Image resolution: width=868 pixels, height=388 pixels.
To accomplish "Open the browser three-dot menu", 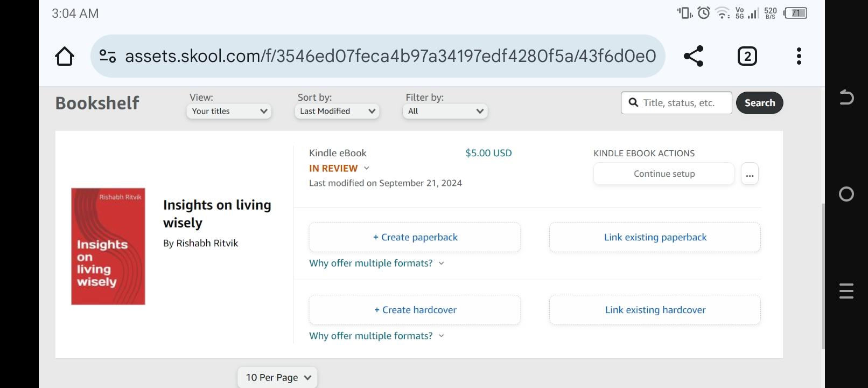I will click(799, 56).
